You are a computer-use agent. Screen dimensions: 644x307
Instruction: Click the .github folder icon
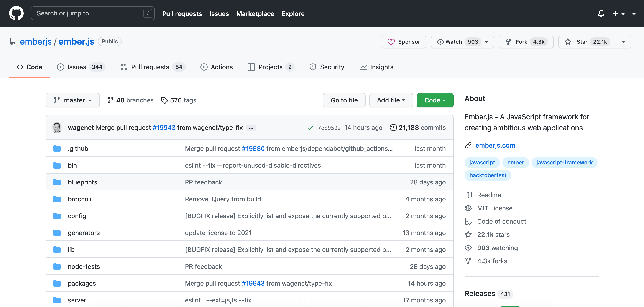coord(57,148)
